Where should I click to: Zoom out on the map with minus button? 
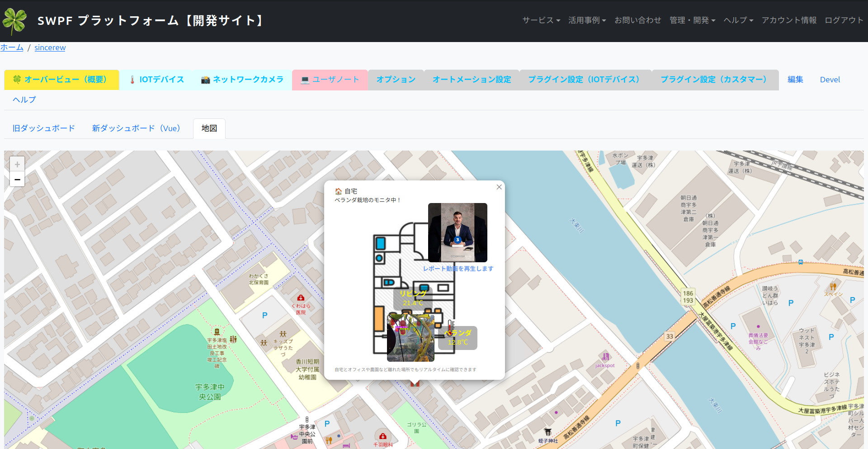[17, 180]
